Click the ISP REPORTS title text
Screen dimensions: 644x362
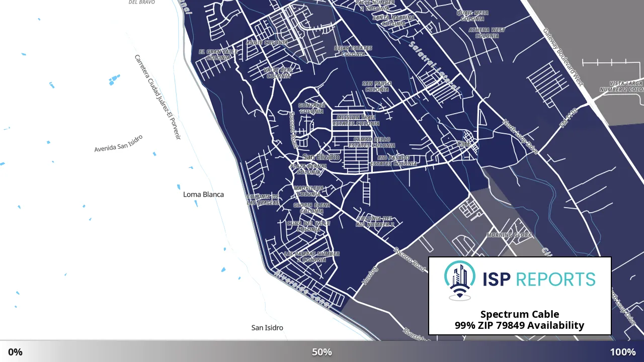(x=539, y=279)
